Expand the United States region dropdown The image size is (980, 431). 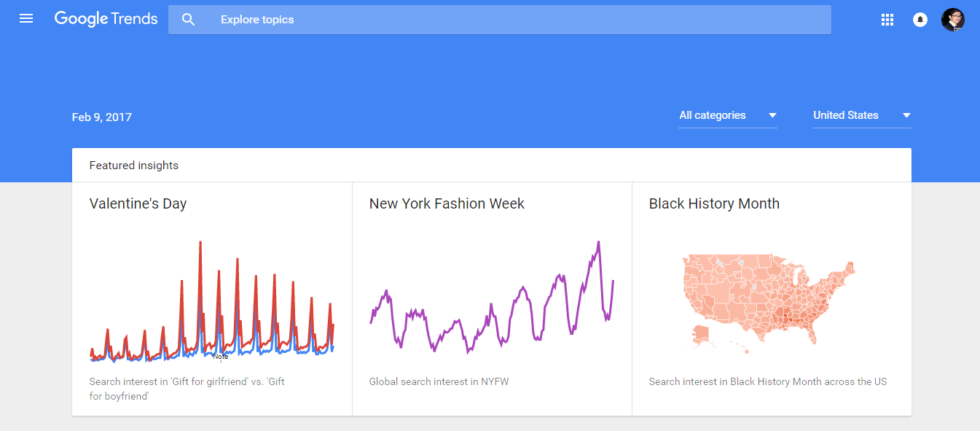846,115
